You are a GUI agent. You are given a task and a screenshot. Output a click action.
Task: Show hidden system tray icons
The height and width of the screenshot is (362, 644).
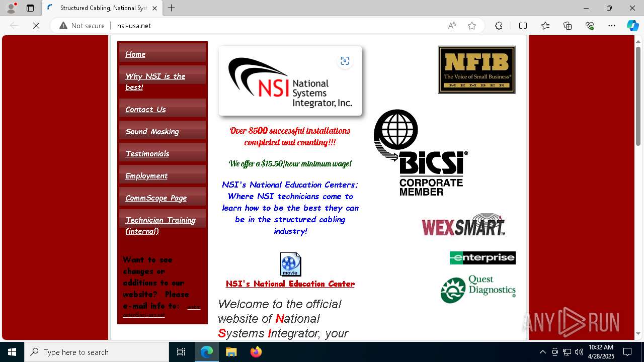pos(542,352)
